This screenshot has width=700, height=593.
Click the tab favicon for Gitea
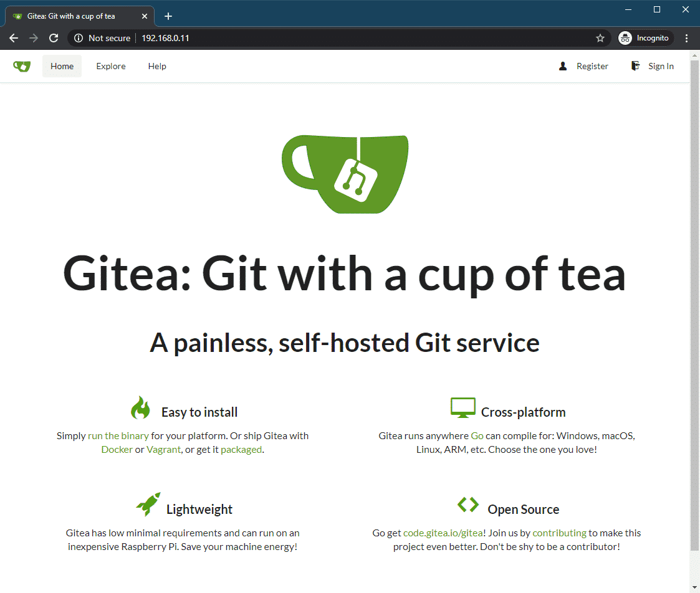17,16
